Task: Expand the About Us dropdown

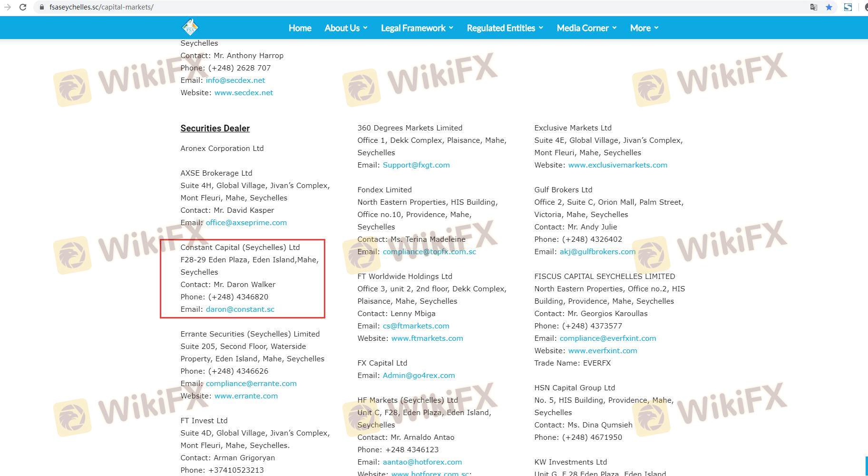Action: [x=346, y=28]
